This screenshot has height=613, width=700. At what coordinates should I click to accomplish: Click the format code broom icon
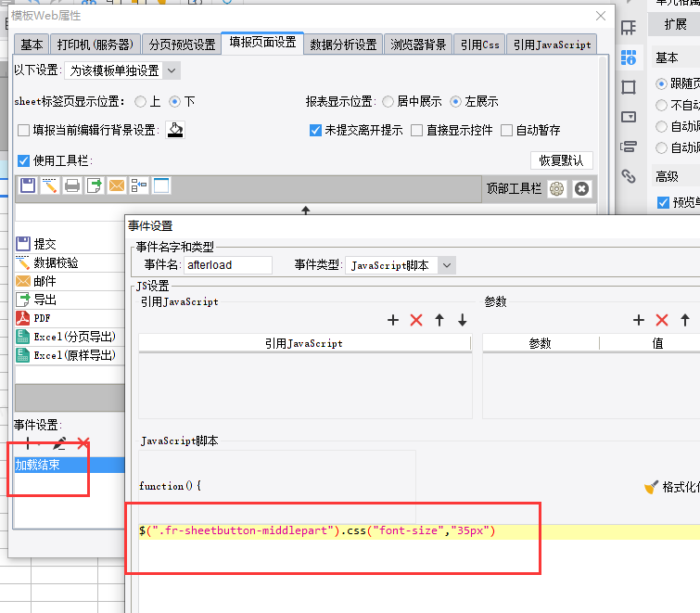point(651,487)
